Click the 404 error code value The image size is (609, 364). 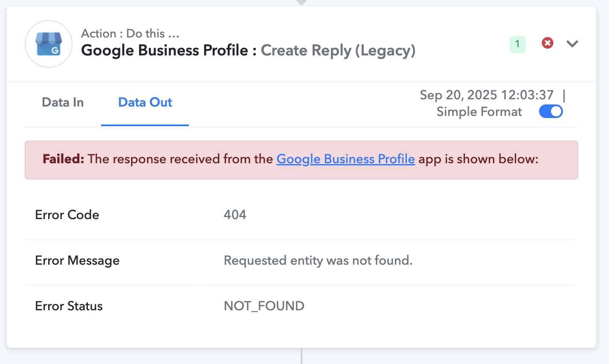click(235, 214)
